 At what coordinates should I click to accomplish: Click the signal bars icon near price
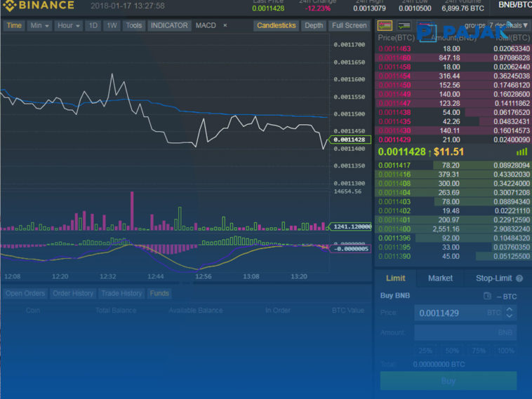point(521,152)
